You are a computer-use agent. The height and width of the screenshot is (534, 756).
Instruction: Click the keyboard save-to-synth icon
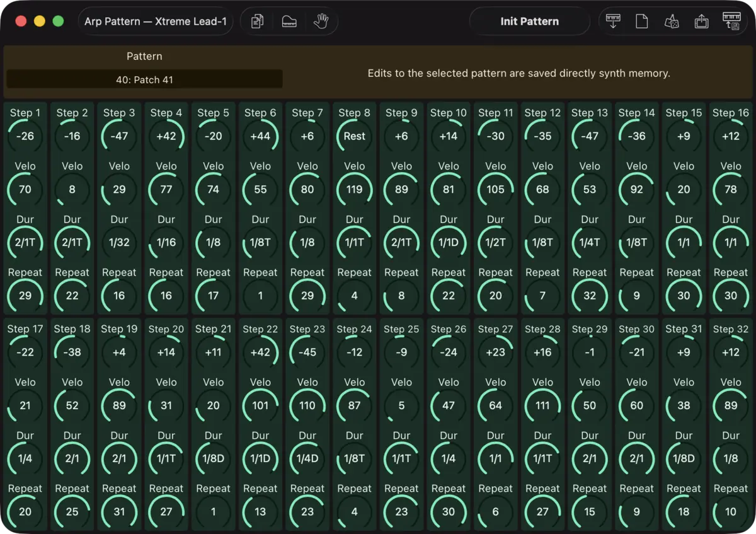click(731, 21)
